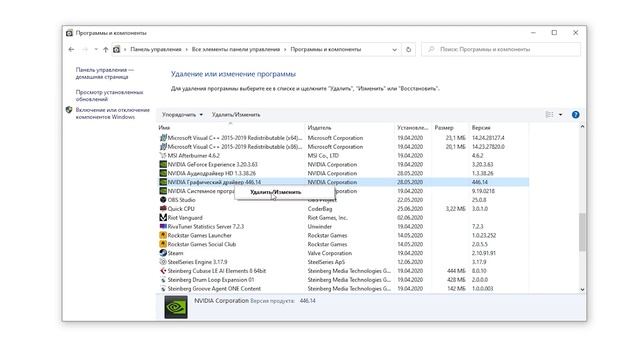The width and height of the screenshot is (640, 360).
Task: Click Программы и компоненты breadcrumb
Action: pos(326,49)
